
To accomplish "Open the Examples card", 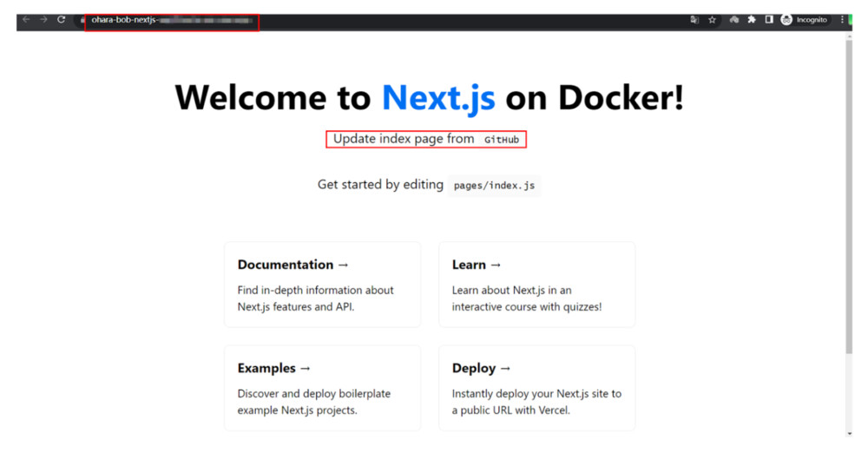I will [x=322, y=388].
